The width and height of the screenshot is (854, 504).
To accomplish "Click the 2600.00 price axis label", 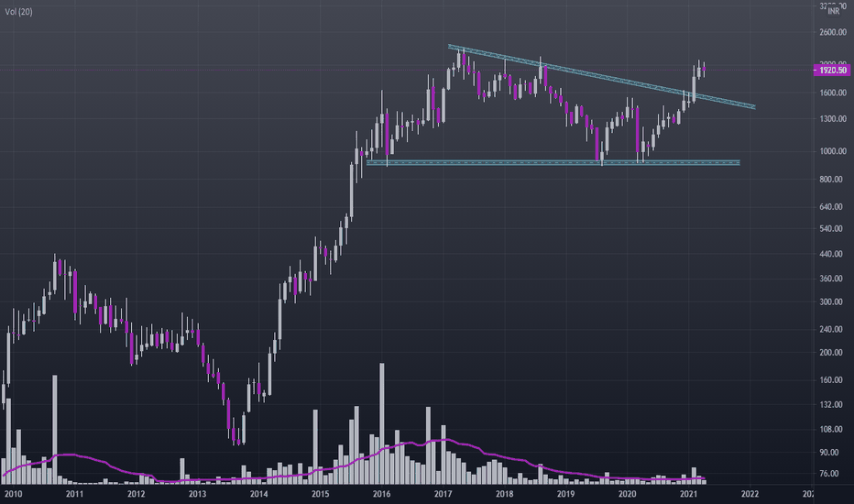I will pos(833,32).
